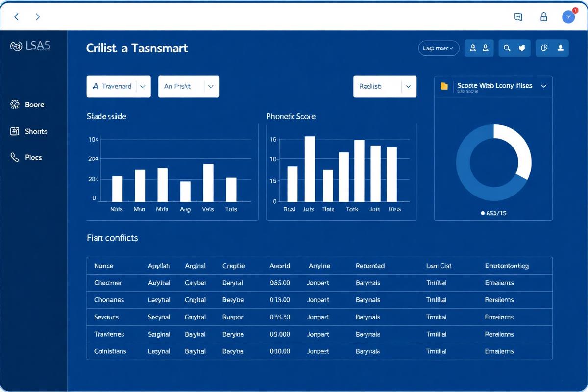
Task: Click the shield icon next to search
Action: (522, 48)
